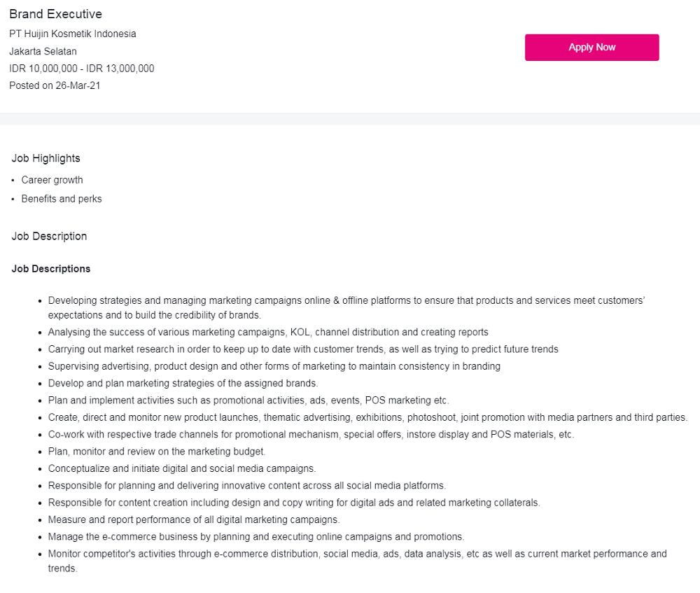This screenshot has width=700, height=593.
Task: Click the Job Description section heading
Action: point(49,237)
